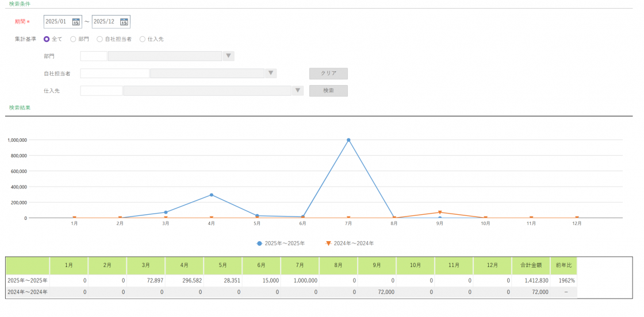
Task: Click the 2024年 legend triangle marker
Action: point(328,243)
